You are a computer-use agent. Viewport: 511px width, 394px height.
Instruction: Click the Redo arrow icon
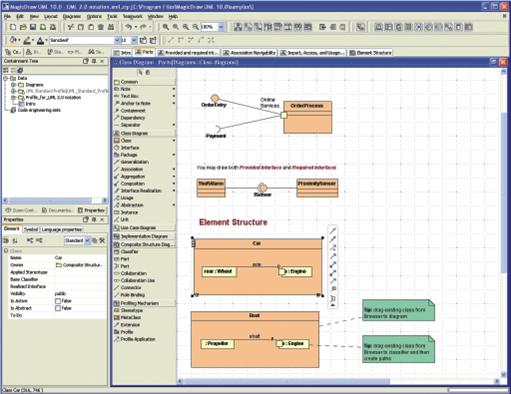click(x=143, y=27)
